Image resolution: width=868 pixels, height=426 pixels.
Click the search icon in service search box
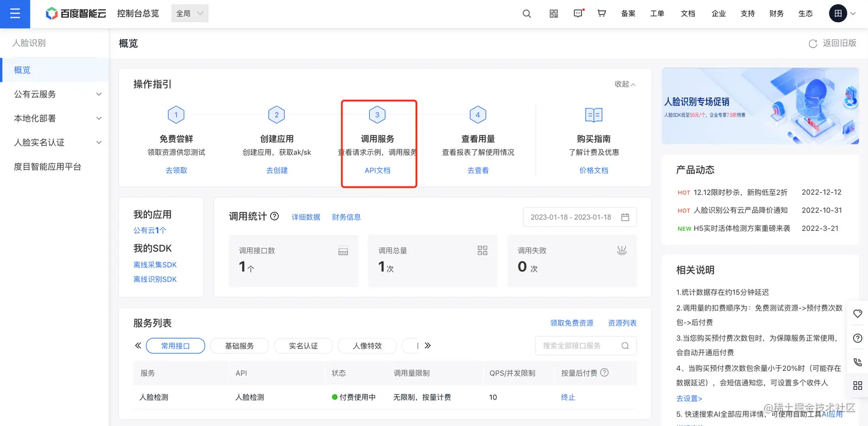(625, 346)
